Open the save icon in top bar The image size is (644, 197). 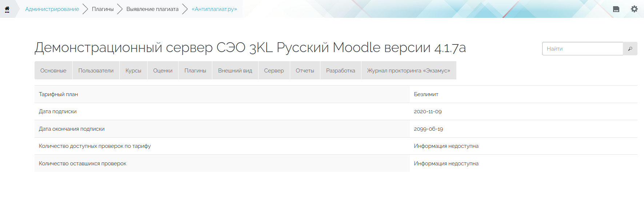pyautogui.click(x=616, y=9)
